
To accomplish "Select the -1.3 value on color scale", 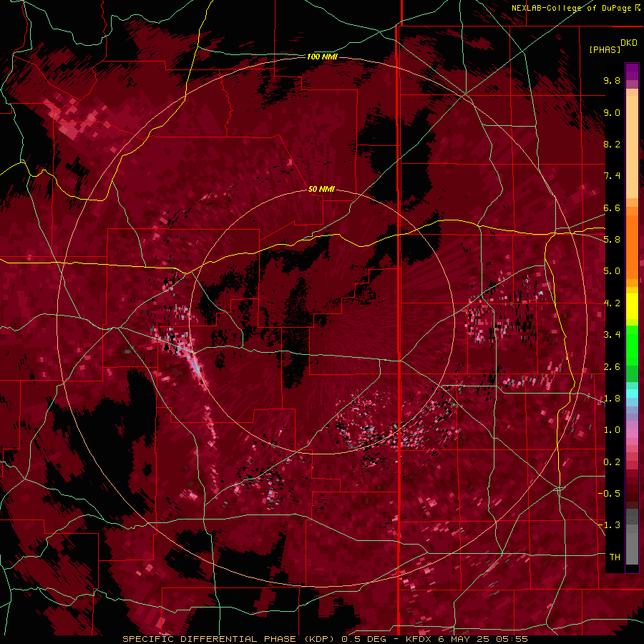I will coord(609,525).
